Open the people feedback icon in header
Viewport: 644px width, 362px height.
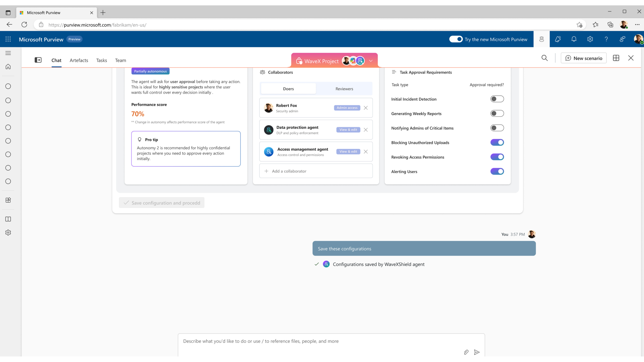click(622, 39)
